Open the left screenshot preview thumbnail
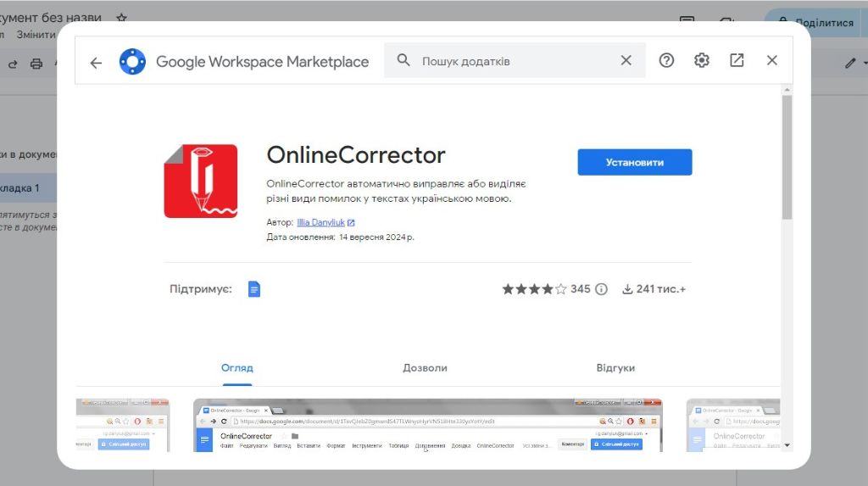Screen dimensions: 868x486 [123, 425]
